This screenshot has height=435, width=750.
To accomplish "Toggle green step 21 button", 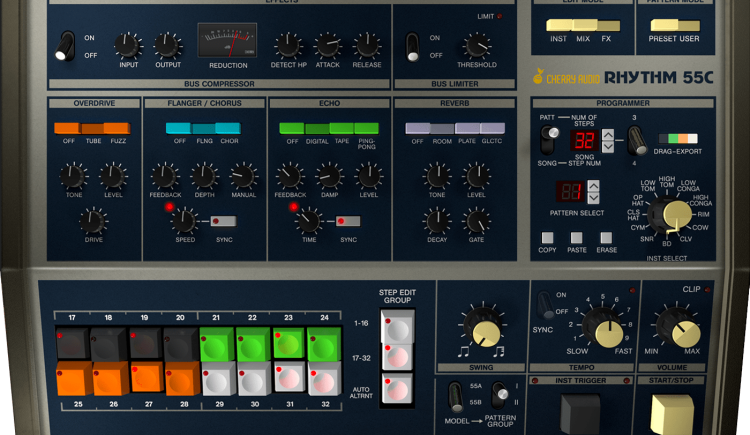I will (217, 344).
